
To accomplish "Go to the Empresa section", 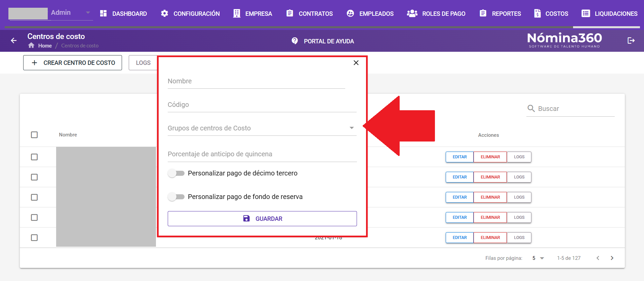I will [x=252, y=13].
